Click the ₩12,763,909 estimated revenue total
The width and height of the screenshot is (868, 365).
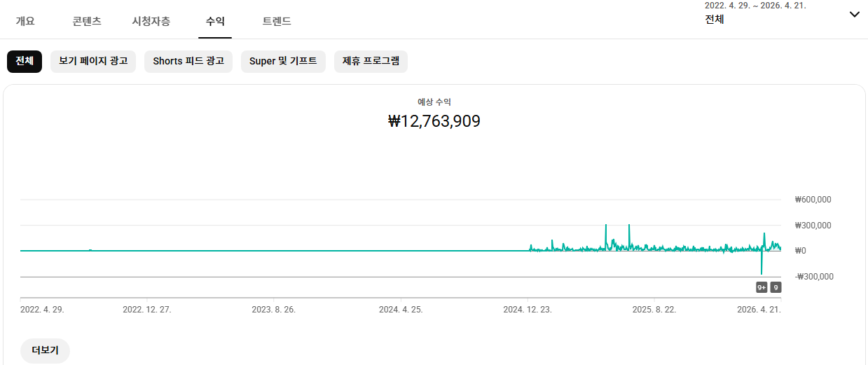tap(434, 121)
